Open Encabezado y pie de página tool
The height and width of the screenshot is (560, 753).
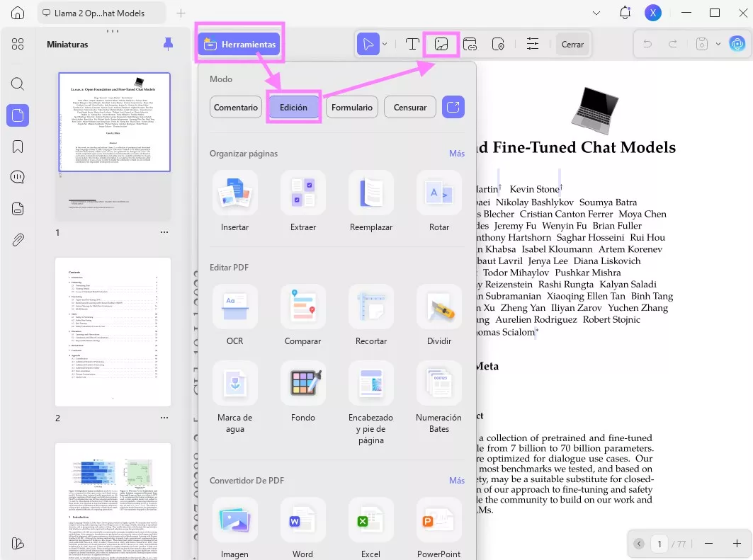(x=371, y=403)
